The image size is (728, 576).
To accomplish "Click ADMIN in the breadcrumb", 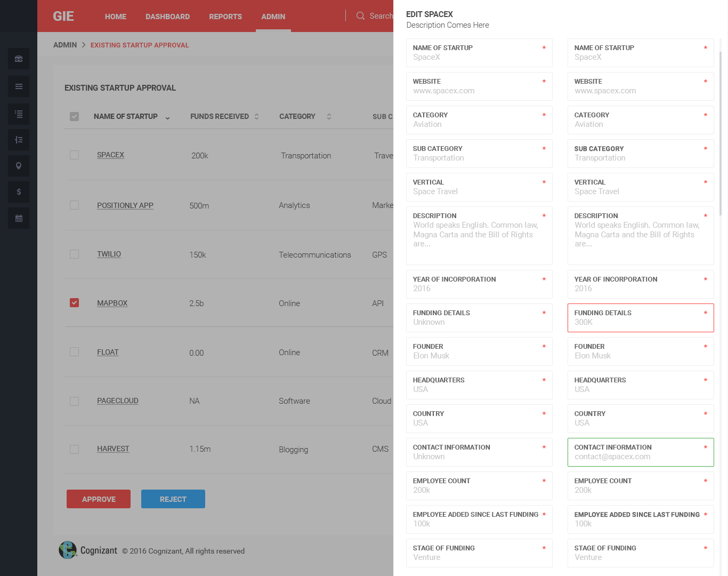I will coord(65,45).
